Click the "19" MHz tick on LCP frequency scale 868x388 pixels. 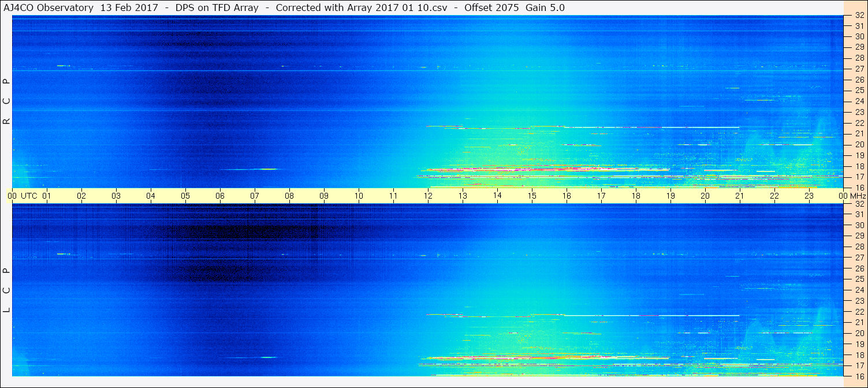click(859, 344)
